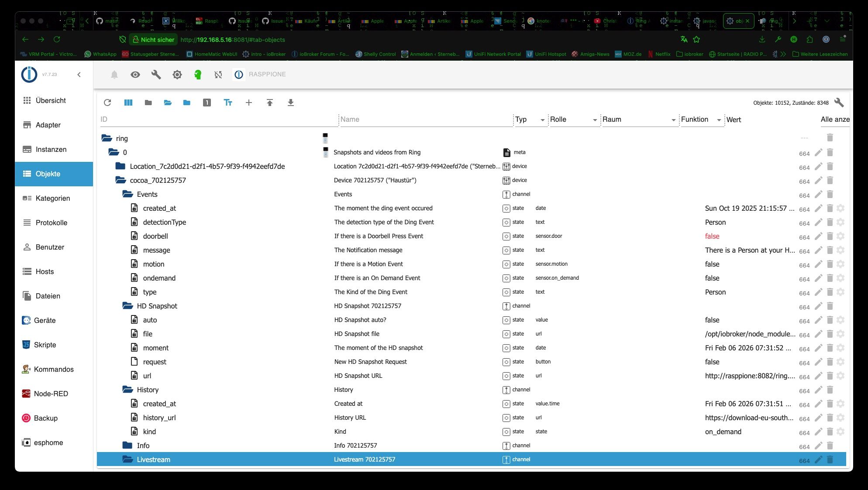Viewport: 868px width, 490px height.
Task: Delete the doorbell state with trash icon
Action: [830, 236]
